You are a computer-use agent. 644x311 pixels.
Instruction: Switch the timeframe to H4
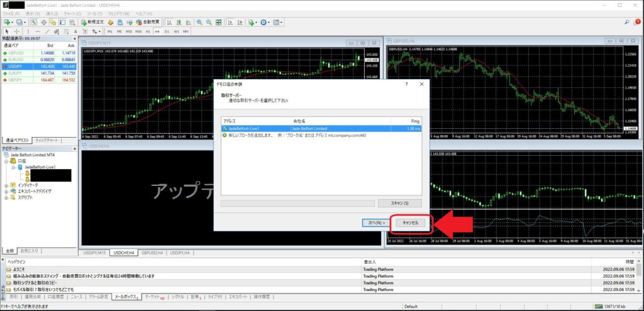(x=157, y=31)
